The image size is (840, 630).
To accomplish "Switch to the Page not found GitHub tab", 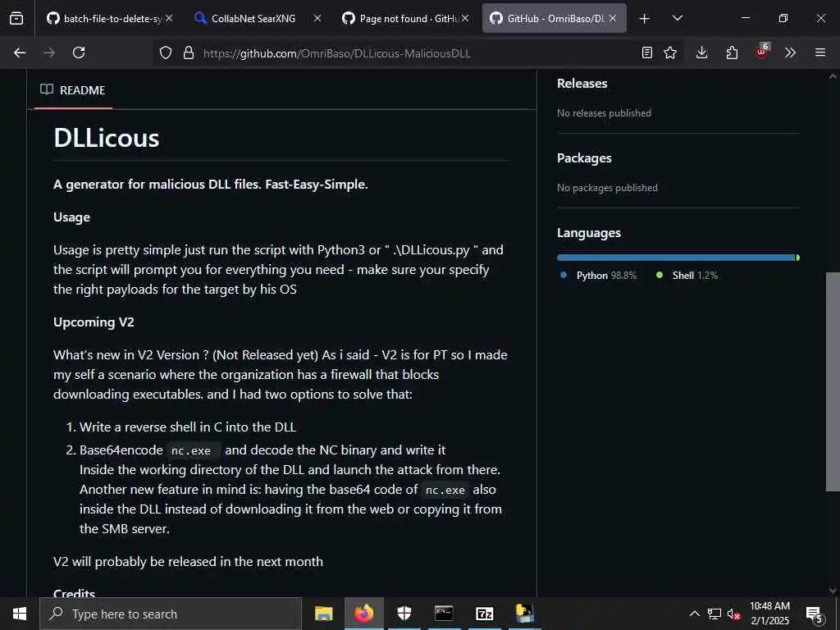I will pyautogui.click(x=405, y=18).
